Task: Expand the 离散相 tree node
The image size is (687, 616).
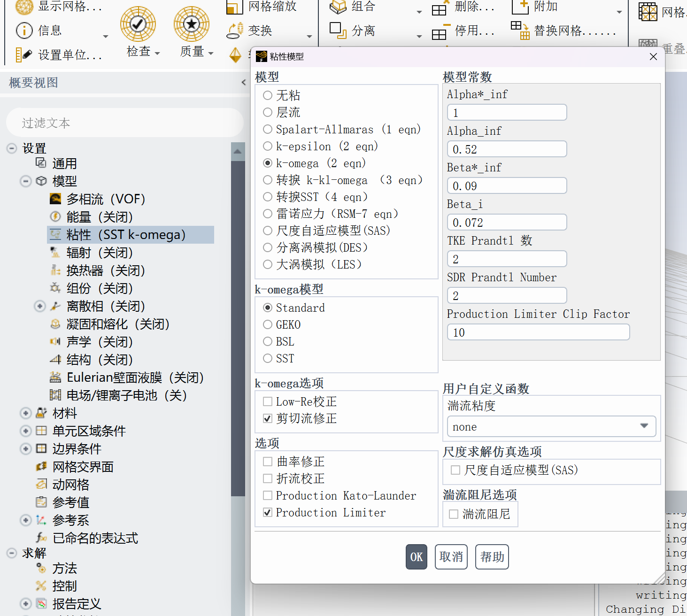Action: 40,306
